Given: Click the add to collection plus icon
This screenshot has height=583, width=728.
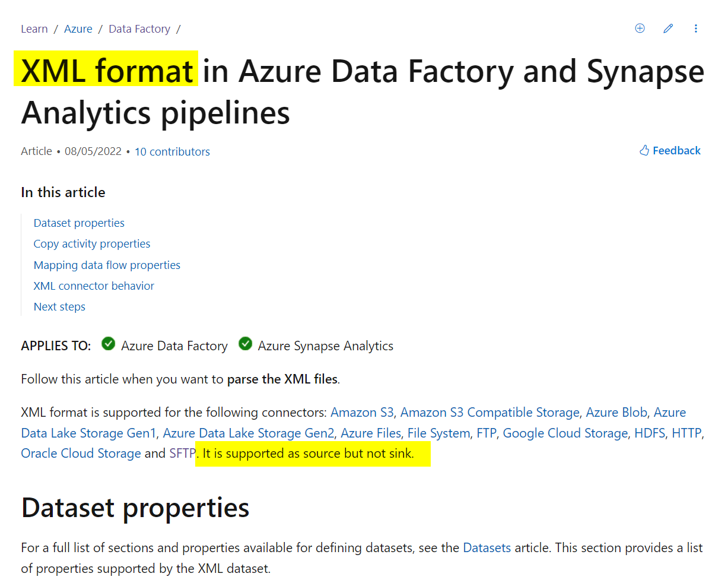Looking at the screenshot, I should [640, 28].
